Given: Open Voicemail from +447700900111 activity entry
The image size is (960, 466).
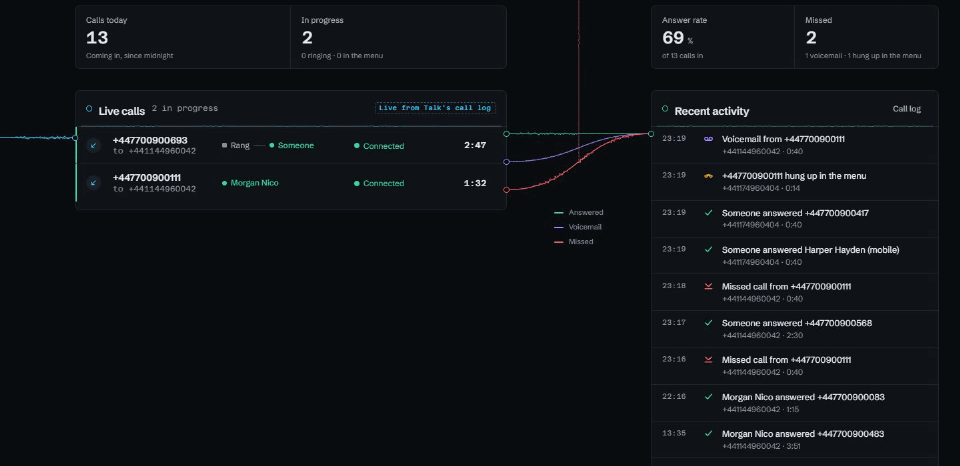Looking at the screenshot, I should pyautogui.click(x=795, y=145).
